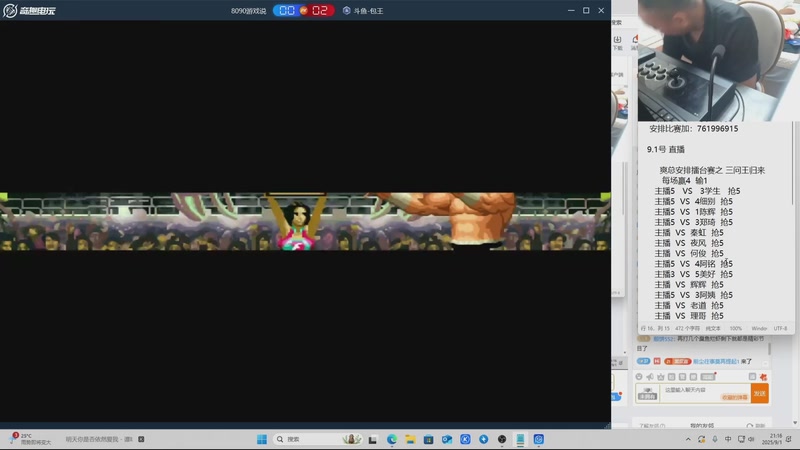Viewport: 800px width, 450px height.
Task: Click the blue 00 score counter
Action: pyautogui.click(x=287, y=10)
